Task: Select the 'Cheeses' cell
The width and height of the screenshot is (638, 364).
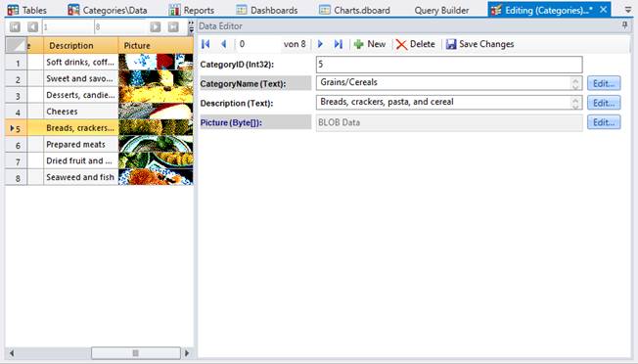Action: [x=80, y=112]
